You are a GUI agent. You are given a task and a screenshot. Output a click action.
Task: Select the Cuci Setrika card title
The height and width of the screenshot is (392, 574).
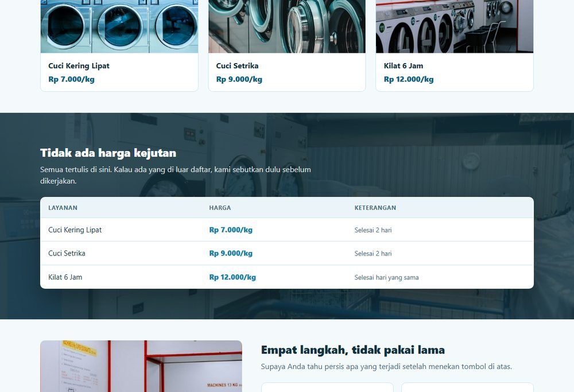pos(237,66)
